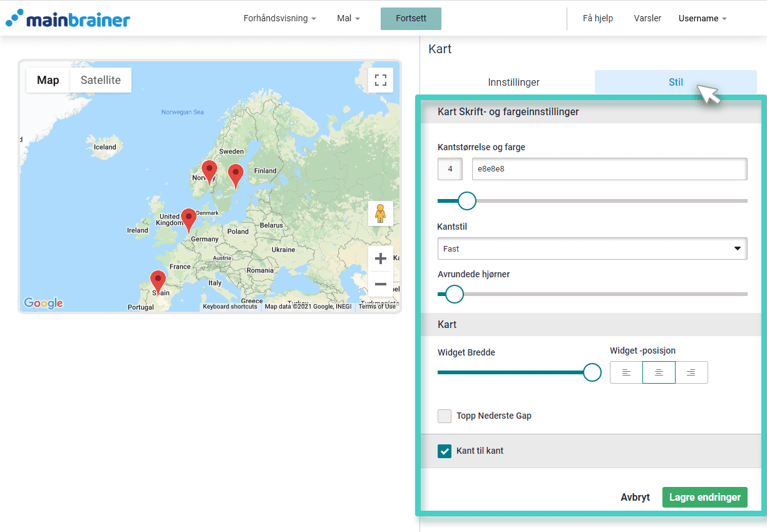767x532 pixels.
Task: Select right widget position alignment
Action: pyautogui.click(x=692, y=372)
